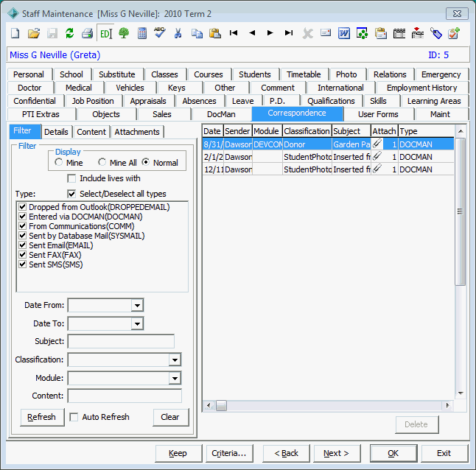Click the Exit button
Screen dimensions: 476x470
[444, 453]
